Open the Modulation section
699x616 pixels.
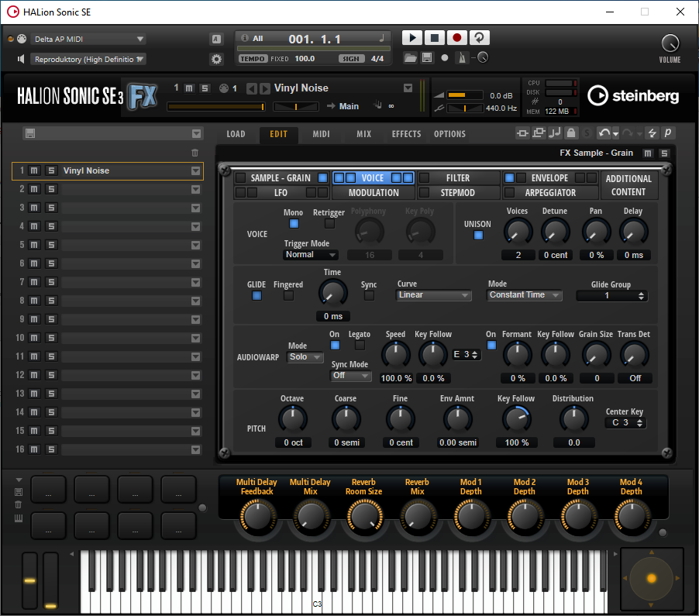(374, 193)
